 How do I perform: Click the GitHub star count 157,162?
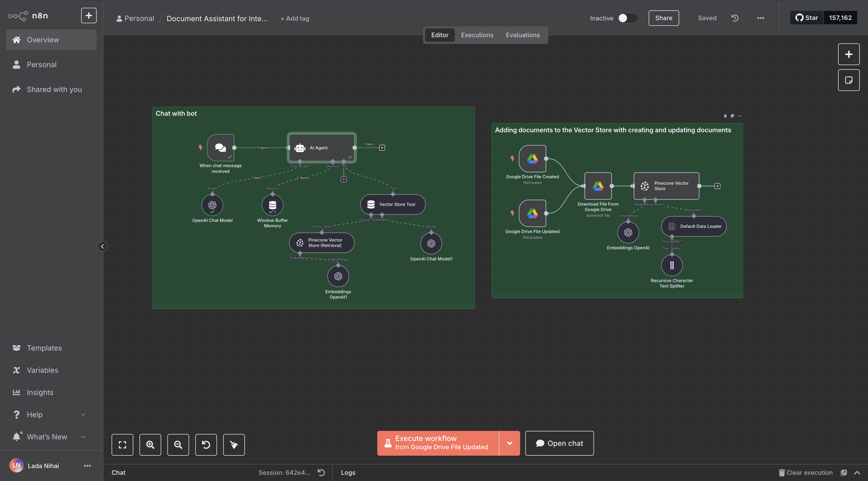point(840,18)
